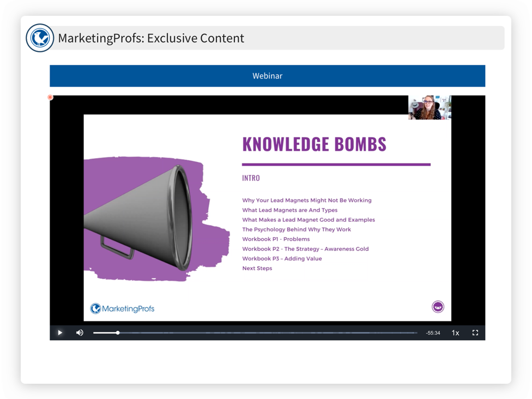Image resolution: width=532 pixels, height=399 pixels.
Task: Select the blue Webinar tab bar
Action: pos(267,76)
